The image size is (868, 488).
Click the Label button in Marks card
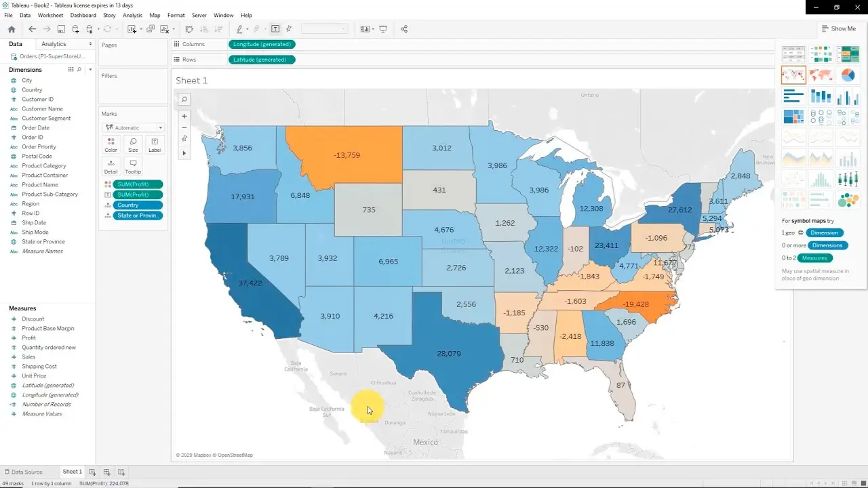(155, 144)
